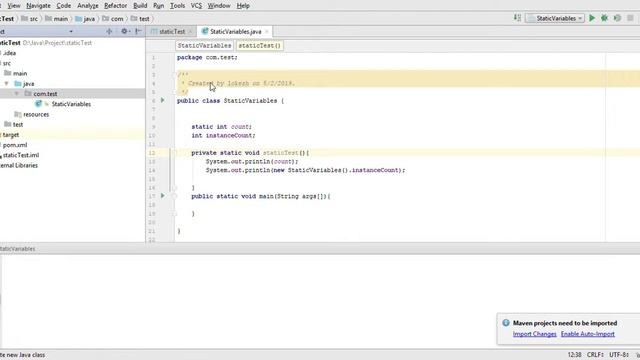Click the CRLF line separator in the status bar

[x=595, y=355]
